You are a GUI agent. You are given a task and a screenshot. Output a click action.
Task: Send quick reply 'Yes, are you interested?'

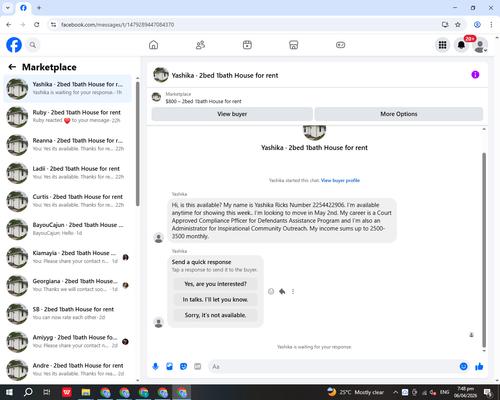[215, 284]
